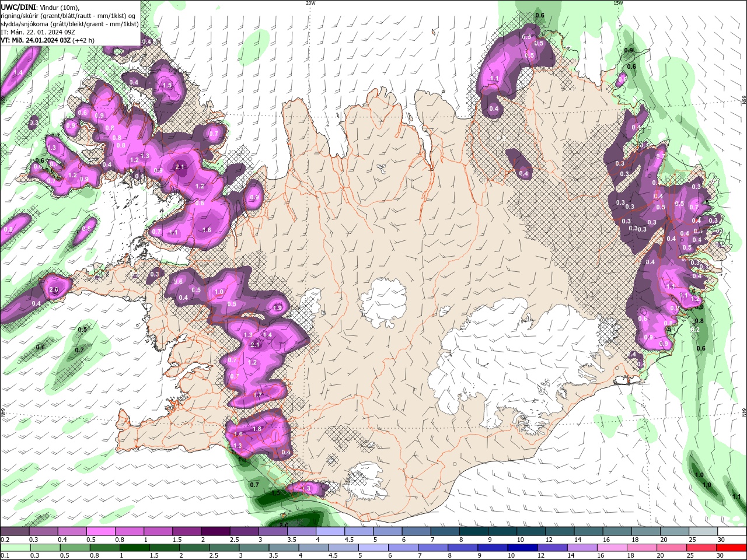This screenshot has width=747, height=560.
Task: Click the 2.0 snowfall value on the map
Action: pyautogui.click(x=54, y=290)
